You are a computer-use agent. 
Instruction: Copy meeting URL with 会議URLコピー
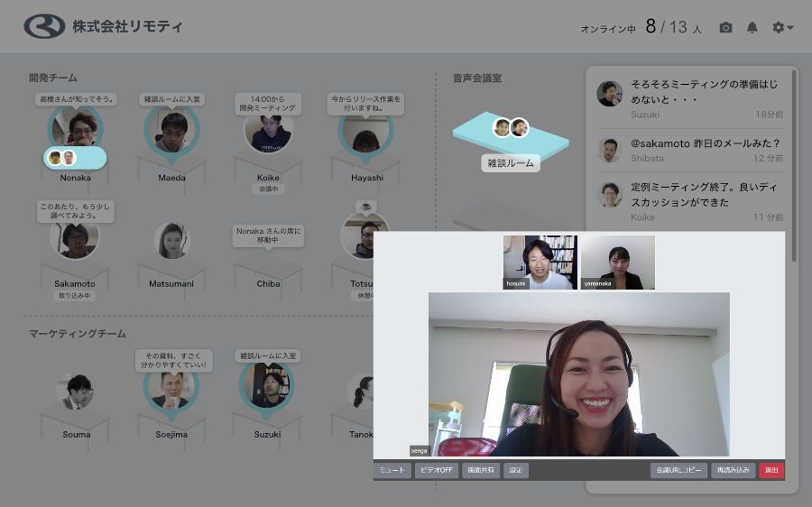pos(678,470)
